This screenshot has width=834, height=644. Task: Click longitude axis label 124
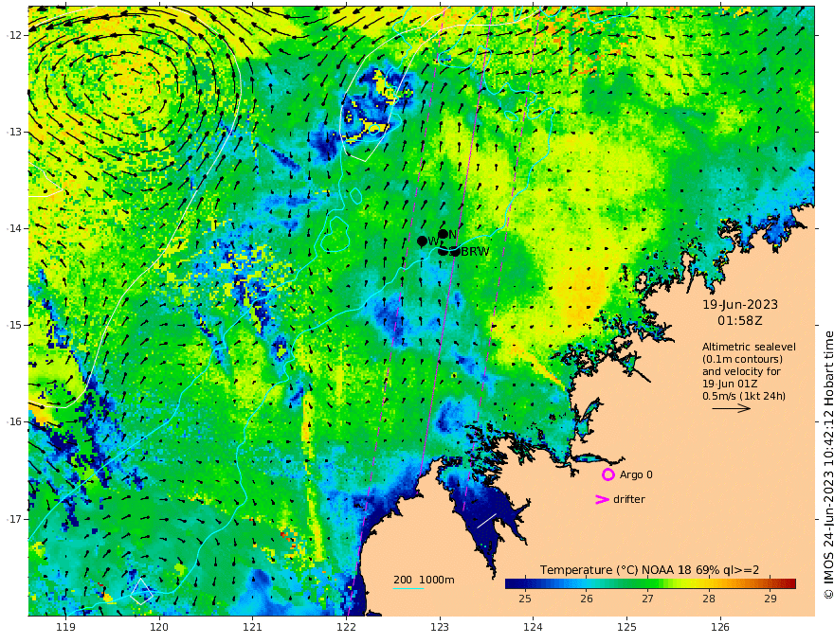pyautogui.click(x=534, y=627)
